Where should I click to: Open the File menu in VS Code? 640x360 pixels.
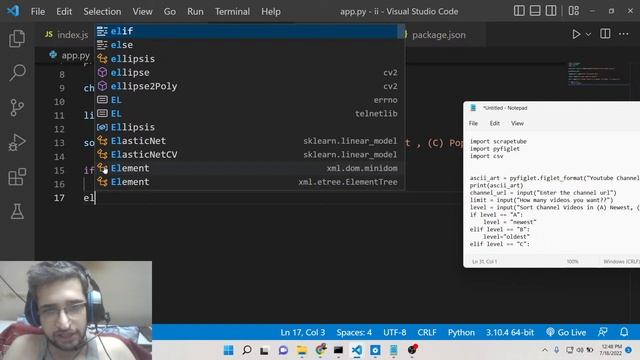point(38,11)
